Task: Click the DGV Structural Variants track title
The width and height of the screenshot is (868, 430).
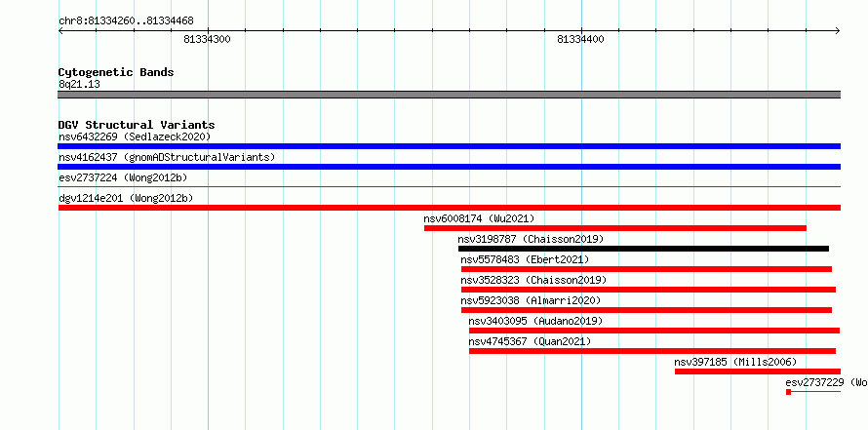Action: coord(137,125)
